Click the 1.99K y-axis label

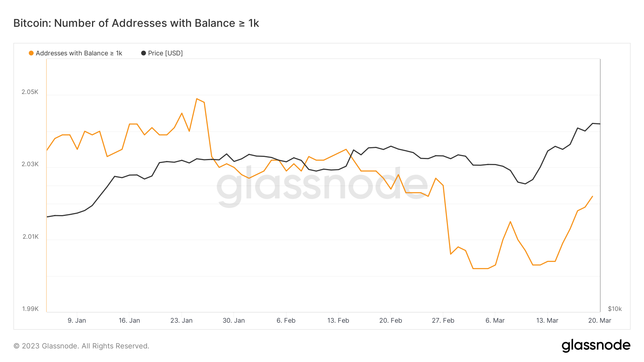(x=30, y=309)
